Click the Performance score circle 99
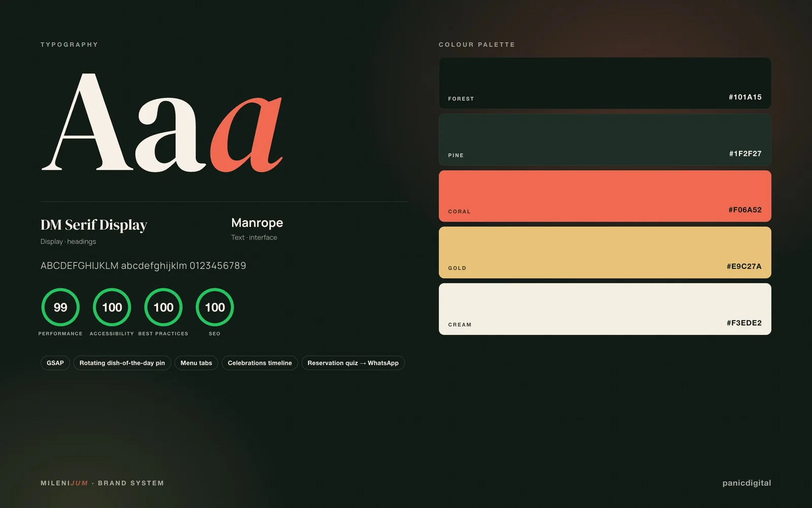Image resolution: width=812 pixels, height=508 pixels. click(x=60, y=307)
